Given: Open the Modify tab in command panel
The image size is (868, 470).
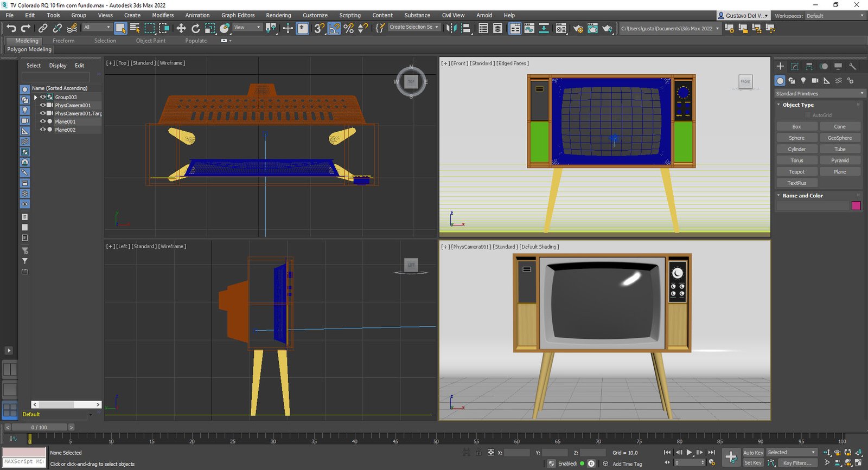Looking at the screenshot, I should pyautogui.click(x=795, y=66).
